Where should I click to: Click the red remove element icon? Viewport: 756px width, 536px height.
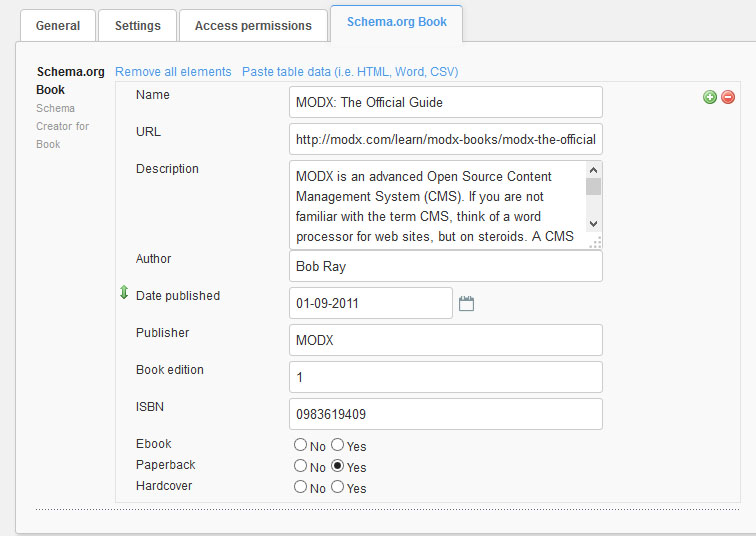(728, 97)
